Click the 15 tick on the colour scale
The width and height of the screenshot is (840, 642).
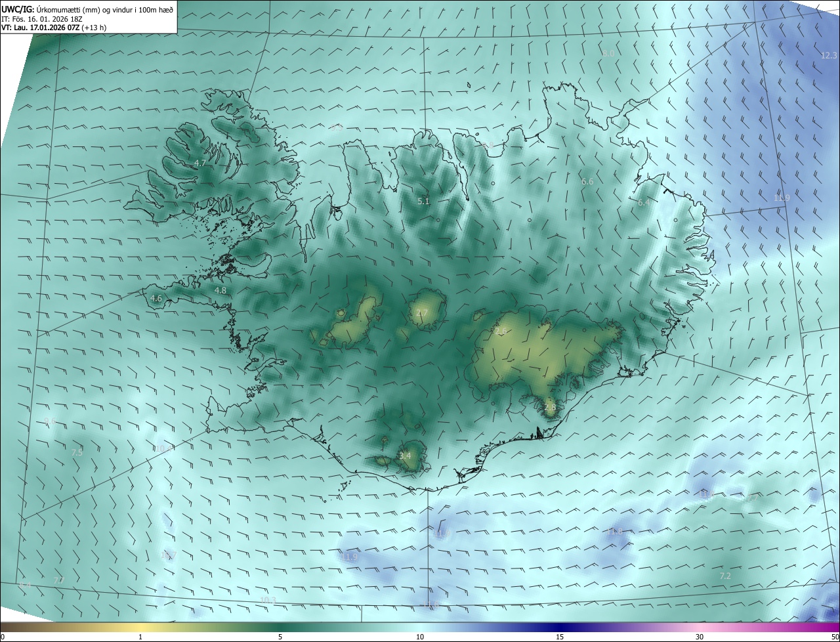click(560, 637)
